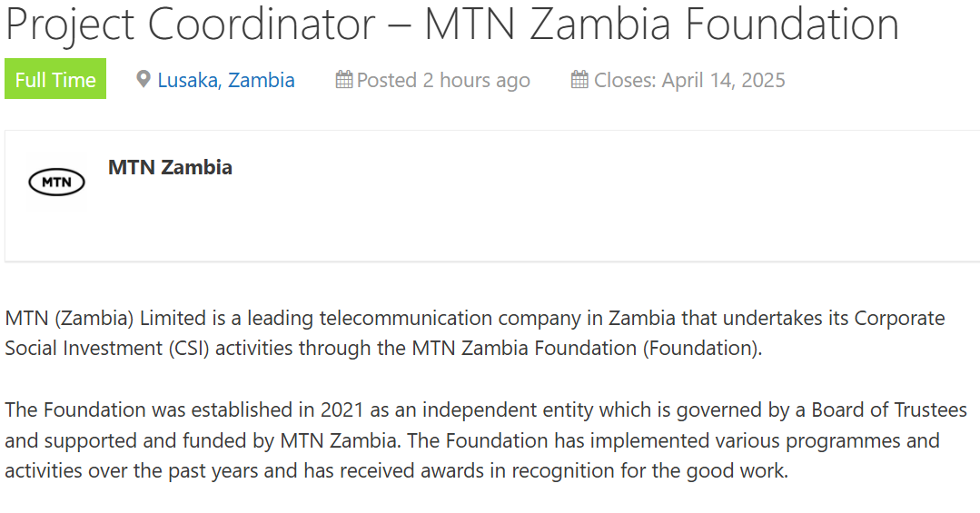Click the map pin location icon
Viewport: 980px width, 513px height.
144,79
